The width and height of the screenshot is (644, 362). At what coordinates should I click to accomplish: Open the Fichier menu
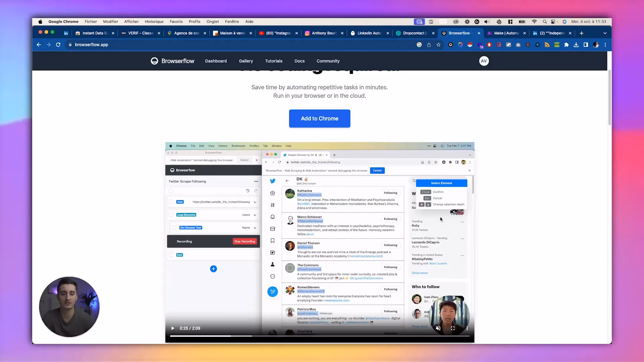click(91, 21)
